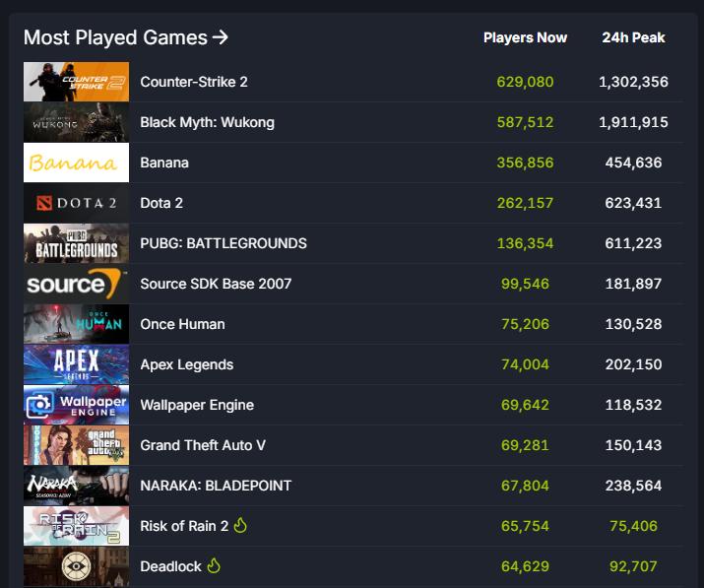Click the Players Now column header
This screenshot has width=704, height=588.
point(526,37)
